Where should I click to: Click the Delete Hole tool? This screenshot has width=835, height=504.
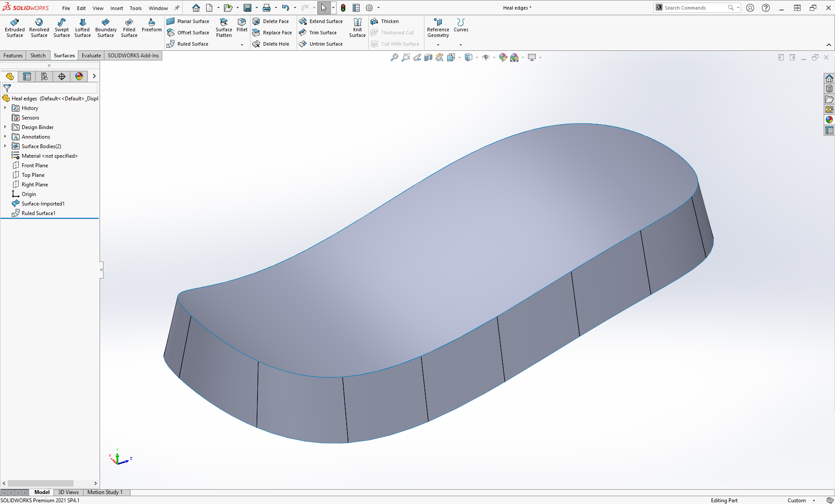[275, 44]
